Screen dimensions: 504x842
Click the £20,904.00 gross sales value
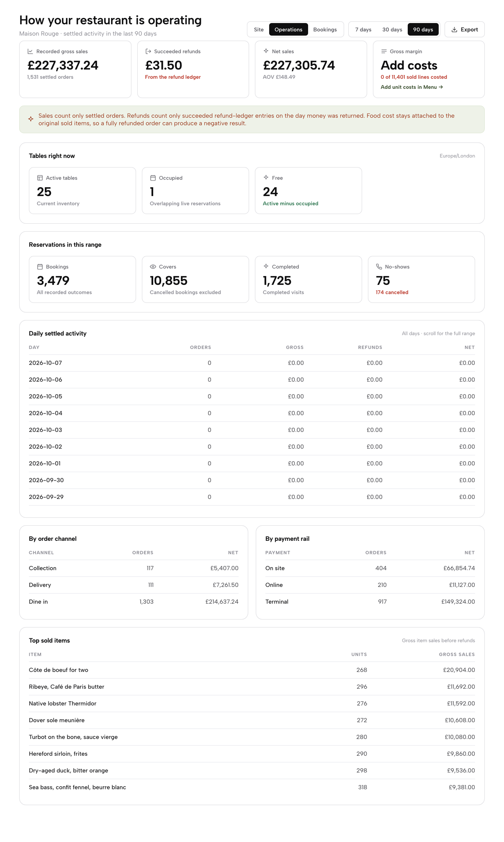pyautogui.click(x=459, y=670)
